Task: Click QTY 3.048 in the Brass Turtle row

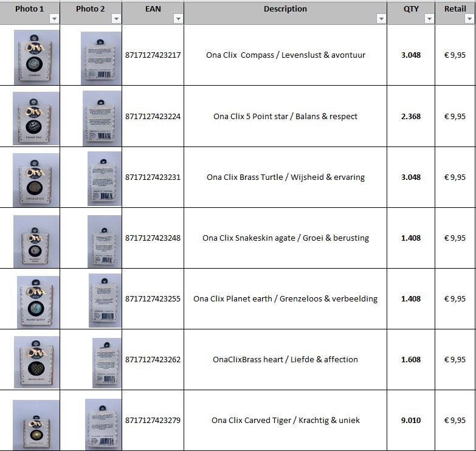Action: (411, 177)
